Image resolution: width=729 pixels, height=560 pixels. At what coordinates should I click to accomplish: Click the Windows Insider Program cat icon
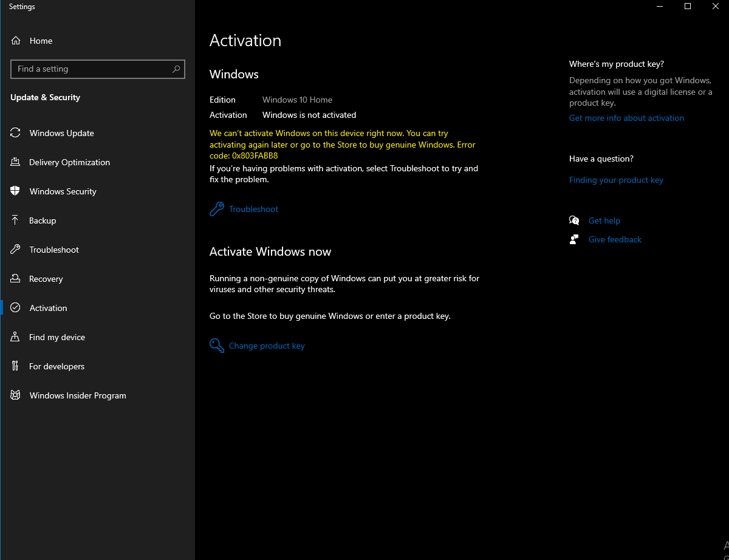(x=16, y=395)
